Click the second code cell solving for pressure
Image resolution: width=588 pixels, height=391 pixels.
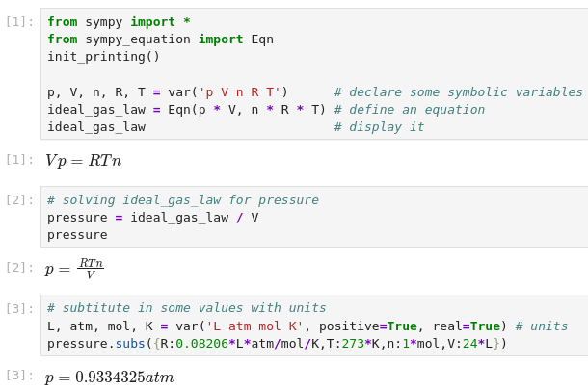(x=314, y=217)
